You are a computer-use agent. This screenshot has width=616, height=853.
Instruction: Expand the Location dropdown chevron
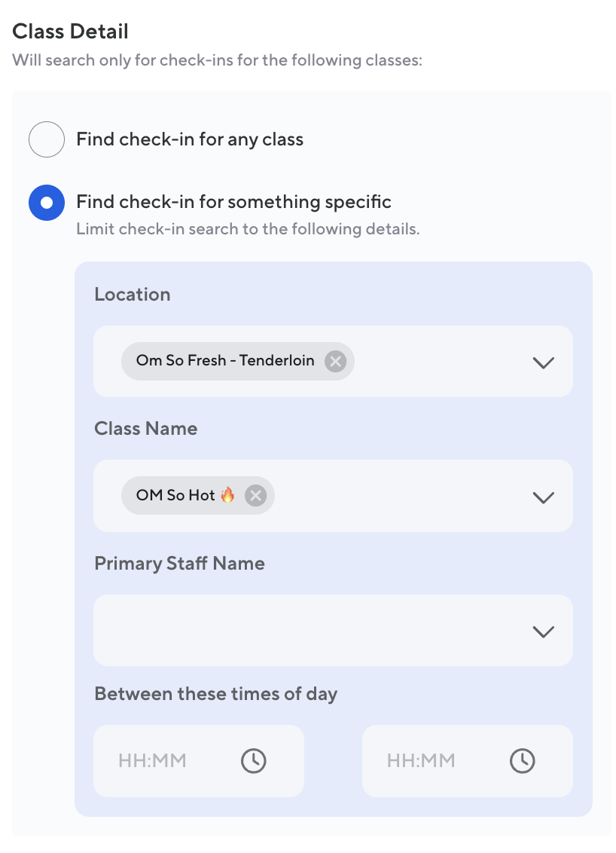[543, 362]
